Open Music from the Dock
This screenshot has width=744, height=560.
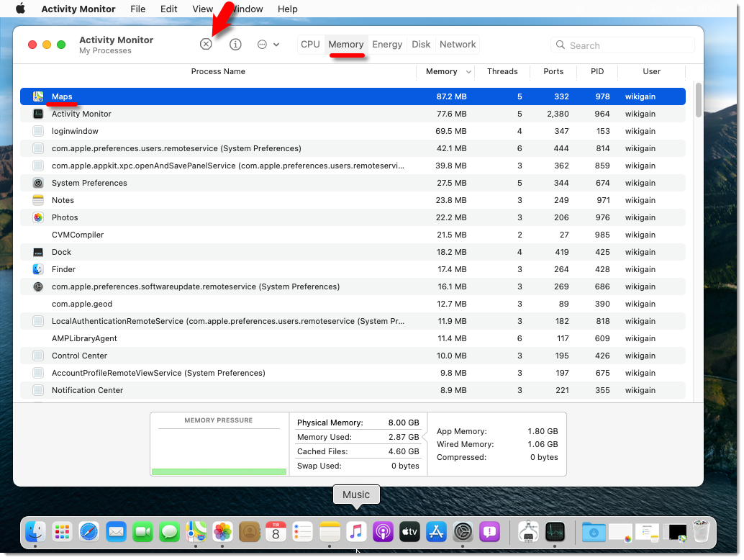coord(356,531)
